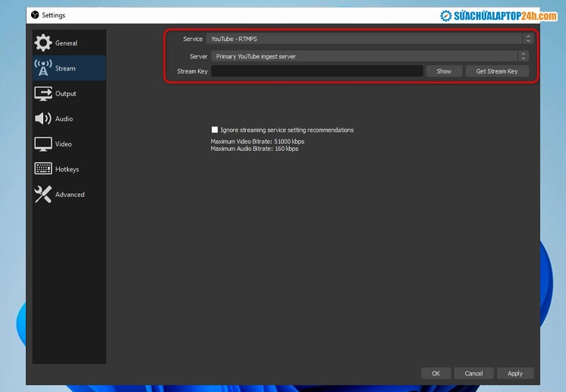566x392 pixels.
Task: Click the Settings window title text
Action: [53, 15]
